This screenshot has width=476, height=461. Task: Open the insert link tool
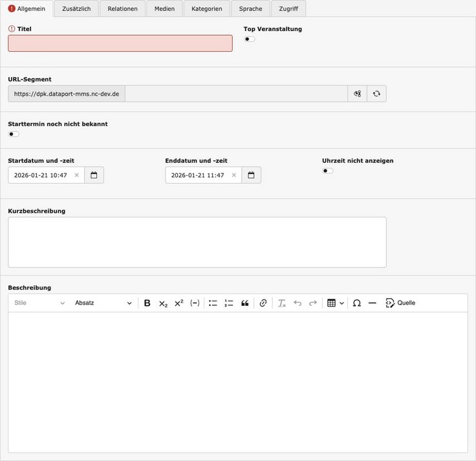263,303
